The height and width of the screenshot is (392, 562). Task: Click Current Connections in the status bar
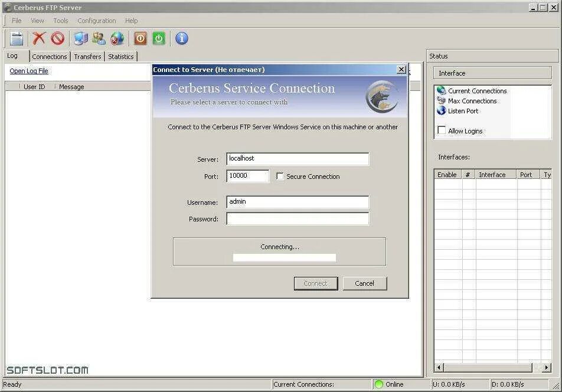(x=303, y=384)
